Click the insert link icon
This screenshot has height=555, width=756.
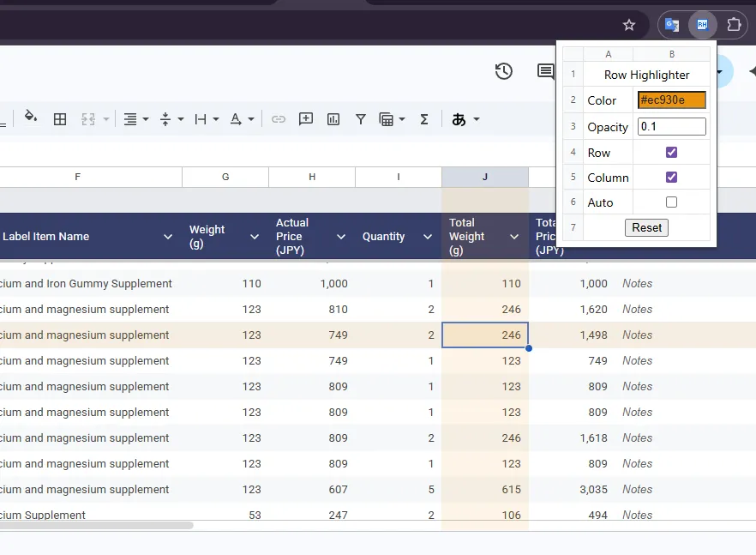click(x=278, y=119)
